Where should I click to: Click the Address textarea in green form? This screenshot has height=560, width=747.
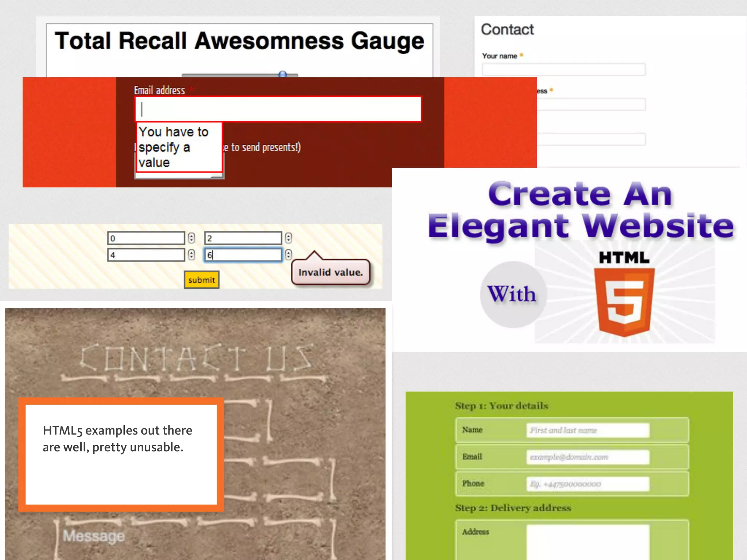[588, 542]
